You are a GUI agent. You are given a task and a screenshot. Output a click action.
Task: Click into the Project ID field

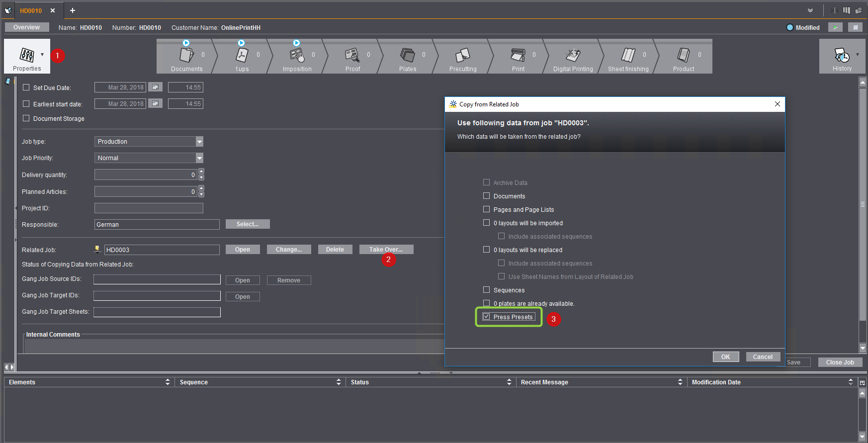pyautogui.click(x=149, y=208)
